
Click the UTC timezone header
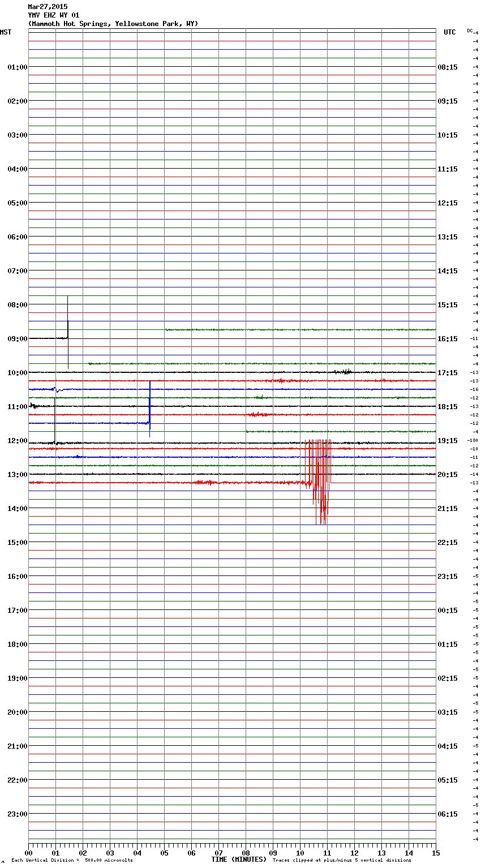pos(450,32)
